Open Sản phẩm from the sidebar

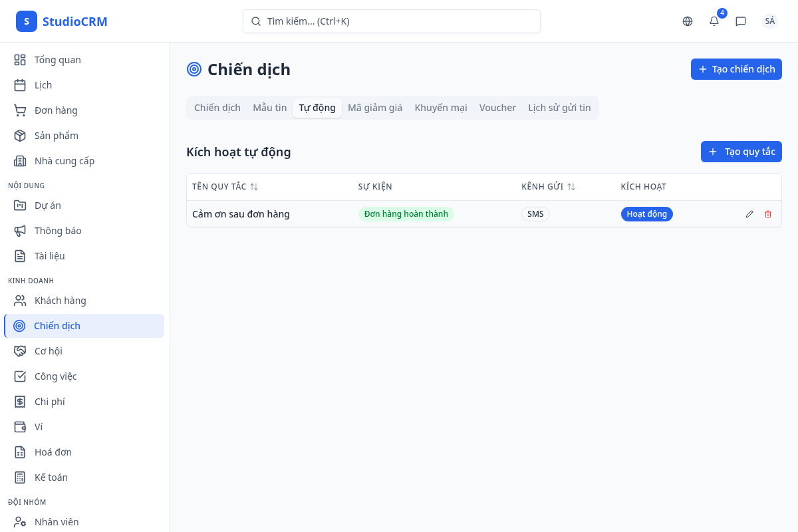56,136
